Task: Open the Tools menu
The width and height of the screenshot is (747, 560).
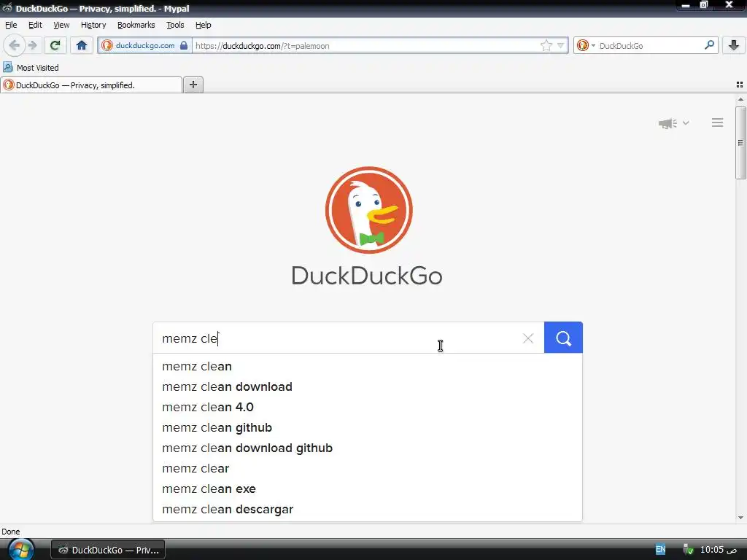Action: pyautogui.click(x=175, y=25)
